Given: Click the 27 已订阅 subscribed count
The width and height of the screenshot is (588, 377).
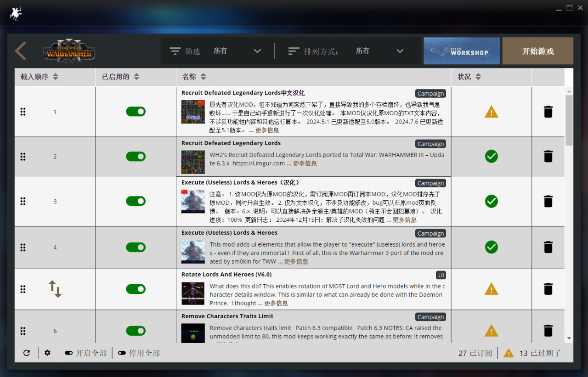Looking at the screenshot, I should click(x=475, y=353).
